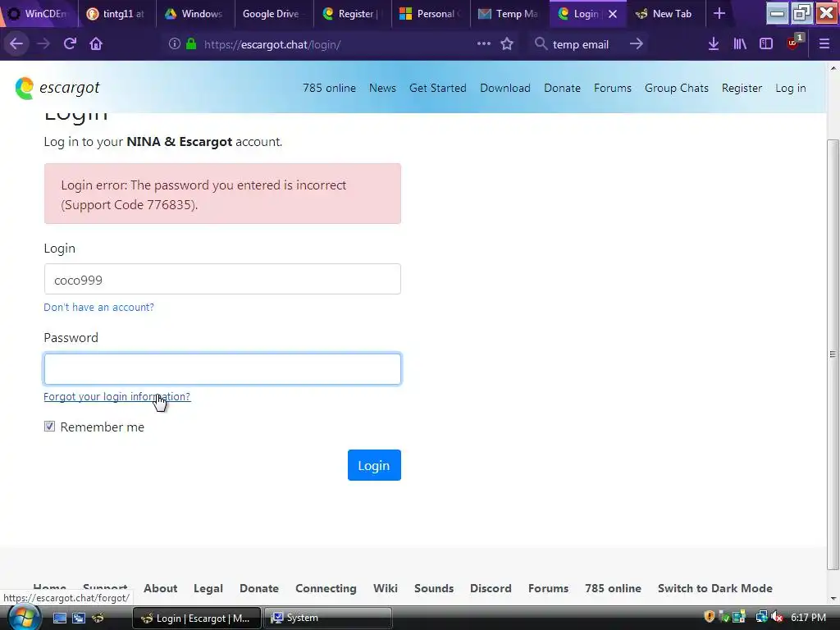Click Login Escargot taskbar button

(197, 618)
